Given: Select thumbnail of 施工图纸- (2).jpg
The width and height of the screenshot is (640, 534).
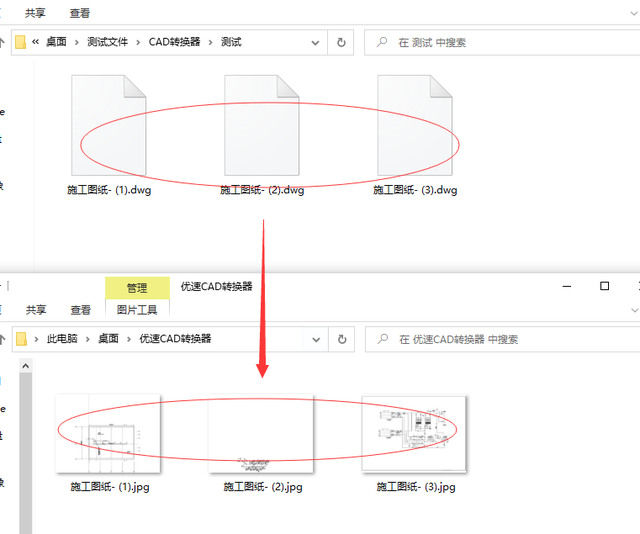Looking at the screenshot, I should coord(261,434).
